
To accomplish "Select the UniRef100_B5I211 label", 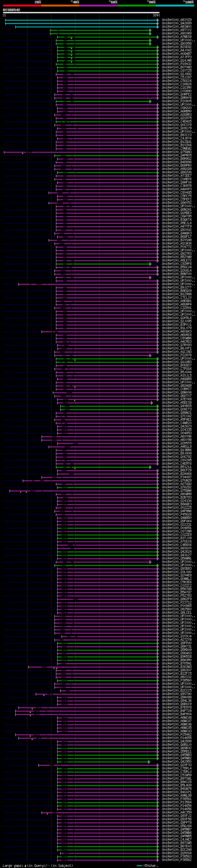I will (x=177, y=467).
